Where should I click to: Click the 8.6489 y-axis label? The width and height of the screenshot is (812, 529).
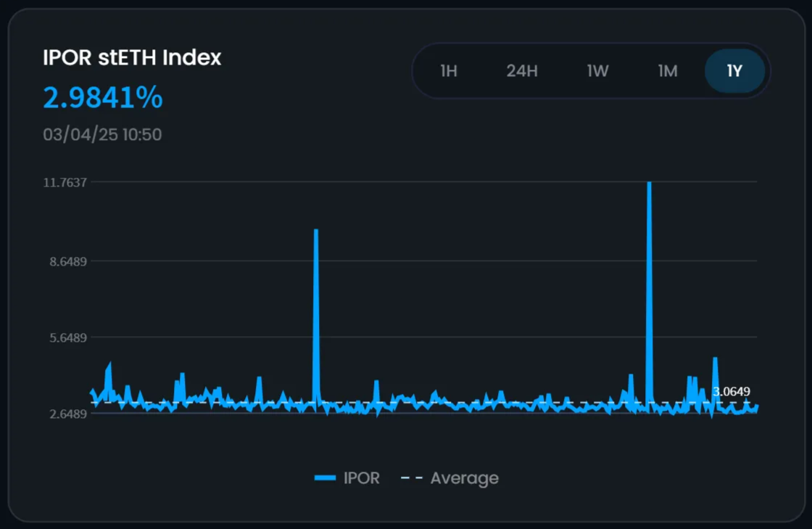[x=68, y=262]
